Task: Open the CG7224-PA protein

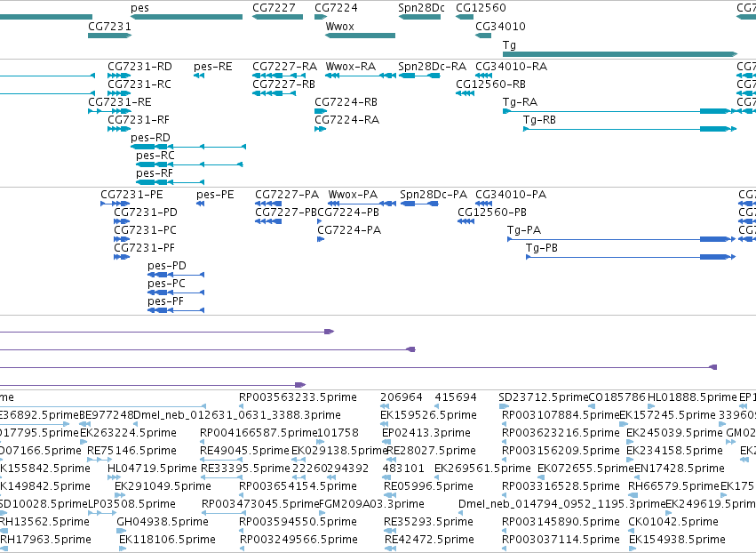Action: (349, 230)
